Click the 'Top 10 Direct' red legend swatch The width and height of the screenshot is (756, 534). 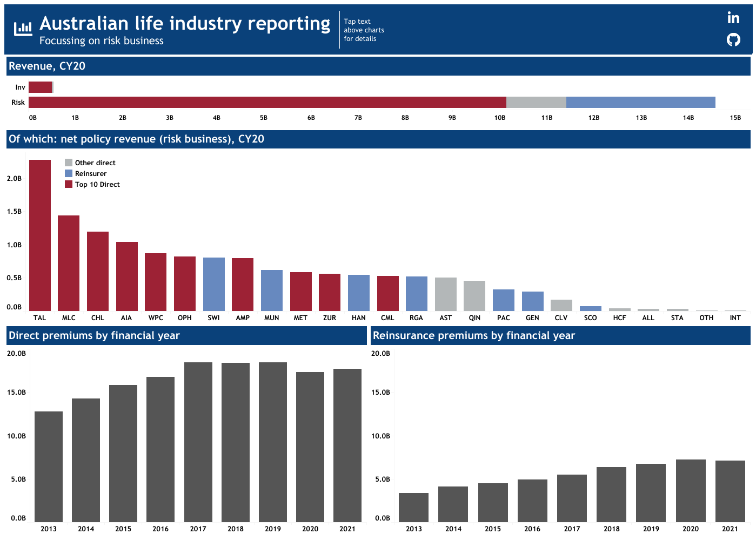point(69,184)
